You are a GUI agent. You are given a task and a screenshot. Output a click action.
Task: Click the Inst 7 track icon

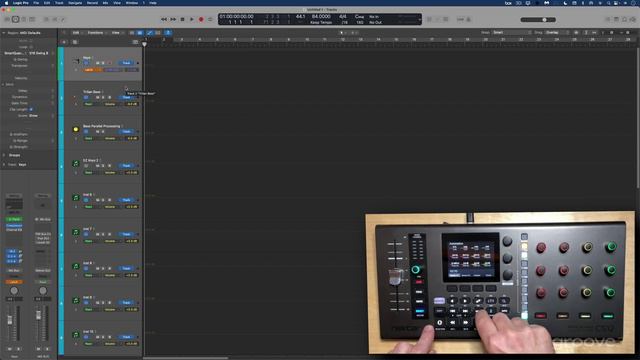[76, 232]
